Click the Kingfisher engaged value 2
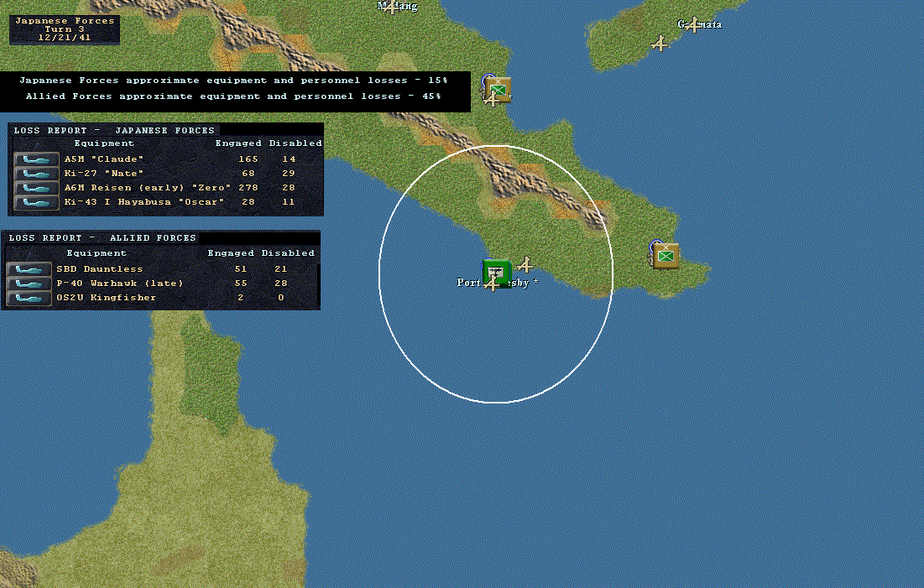The height and width of the screenshot is (588, 924). 240,298
